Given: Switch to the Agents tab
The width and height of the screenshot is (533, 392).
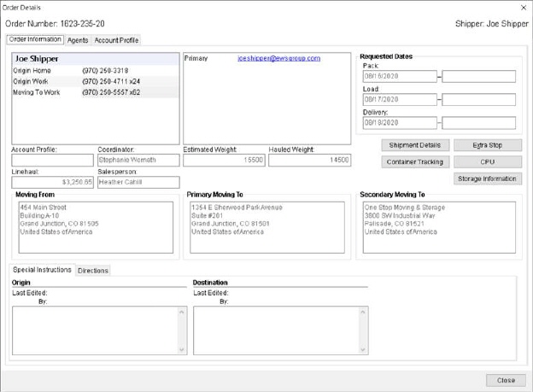Looking at the screenshot, I should tap(78, 40).
